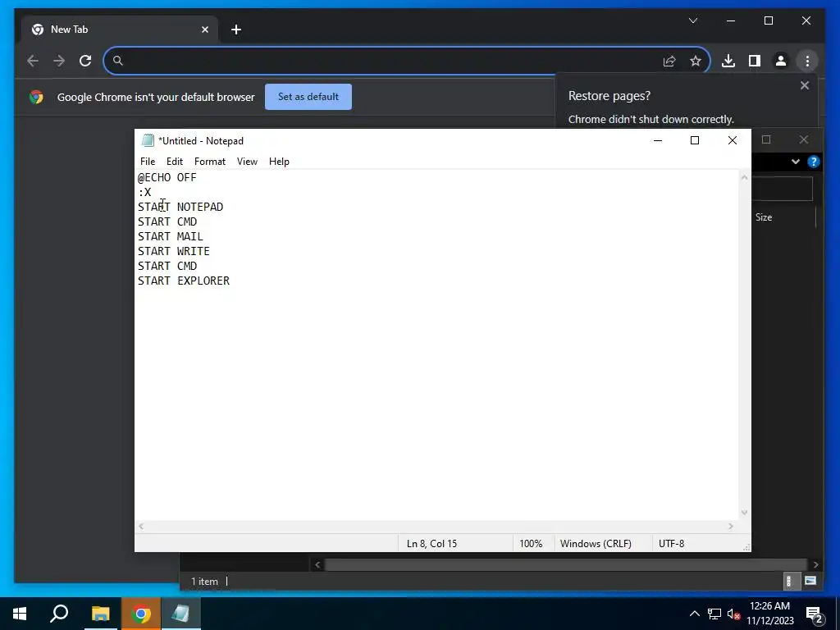Viewport: 840px width, 630px height.
Task: Click File Explorer scrollbar's left arrow
Action: tap(317, 564)
